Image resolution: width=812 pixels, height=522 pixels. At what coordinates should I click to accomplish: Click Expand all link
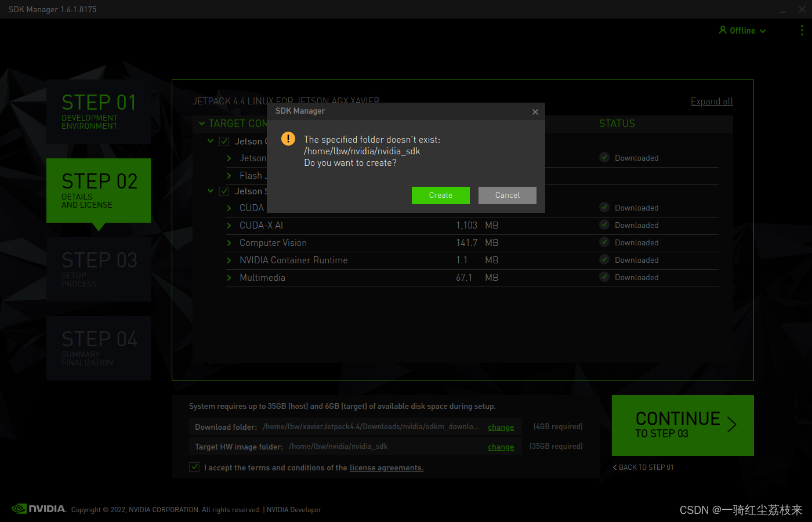coord(712,101)
